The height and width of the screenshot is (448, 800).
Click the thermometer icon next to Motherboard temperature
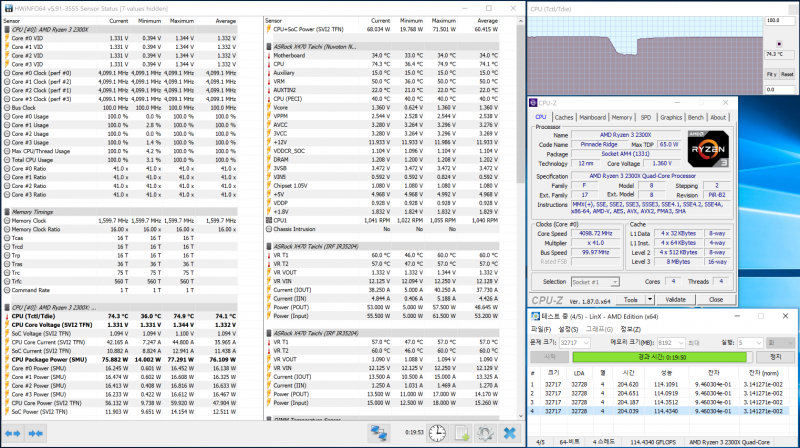click(269, 55)
